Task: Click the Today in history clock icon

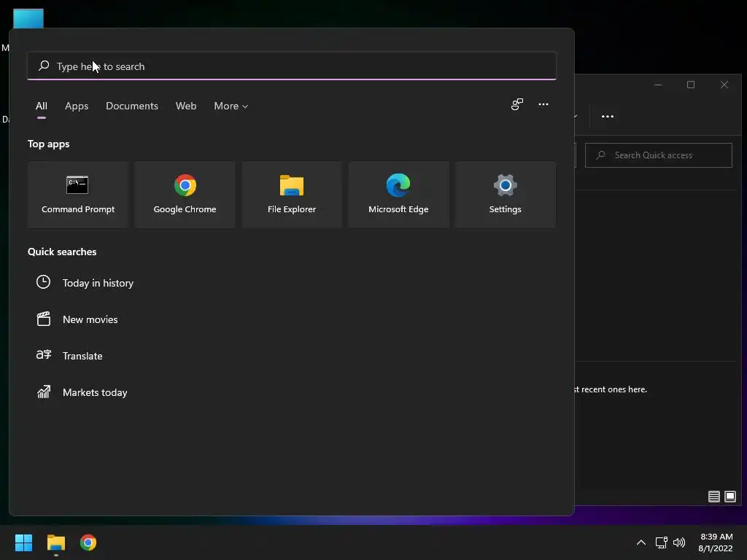Action: tap(43, 282)
